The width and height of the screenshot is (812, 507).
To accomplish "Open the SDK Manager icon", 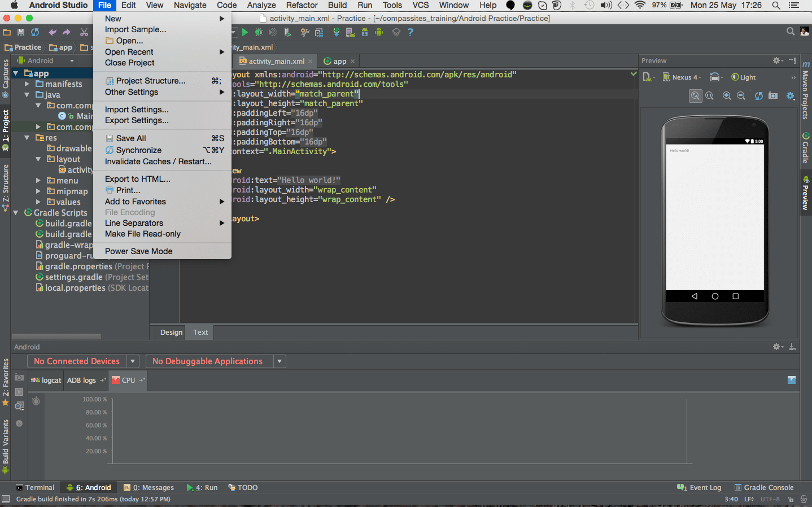I will 365,32.
